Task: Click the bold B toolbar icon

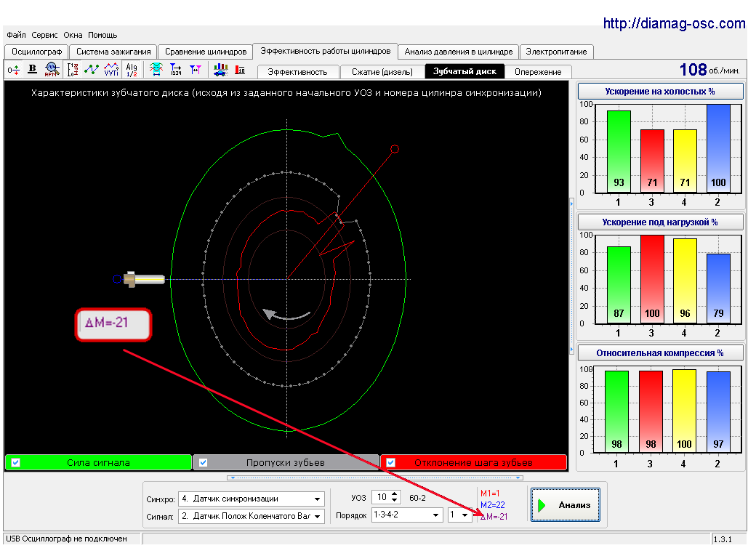Action: (32, 70)
